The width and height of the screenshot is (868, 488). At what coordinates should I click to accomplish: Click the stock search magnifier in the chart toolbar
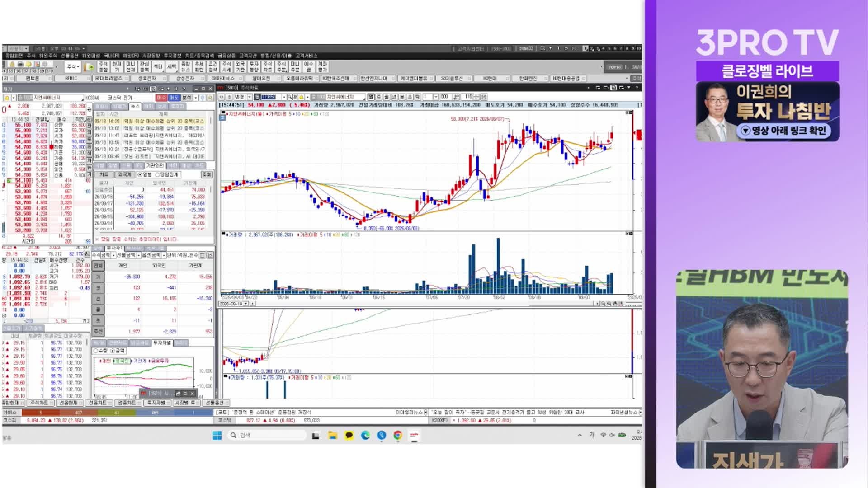click(289, 97)
